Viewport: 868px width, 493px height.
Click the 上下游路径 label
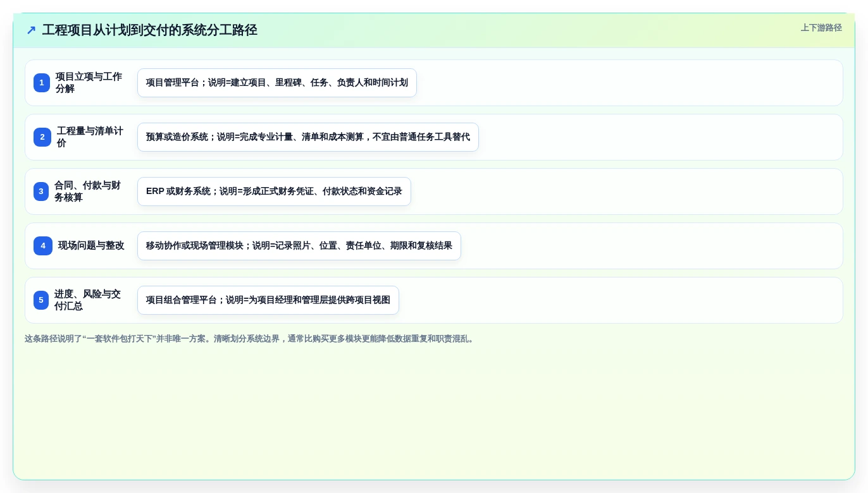(x=821, y=28)
